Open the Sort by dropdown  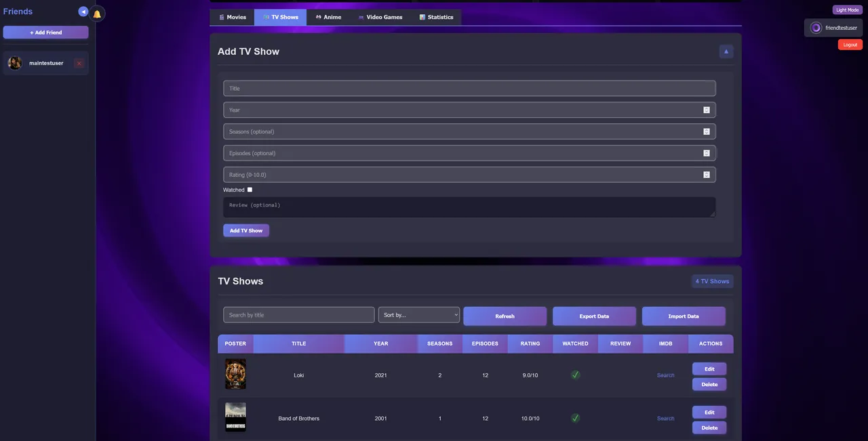[x=419, y=315]
